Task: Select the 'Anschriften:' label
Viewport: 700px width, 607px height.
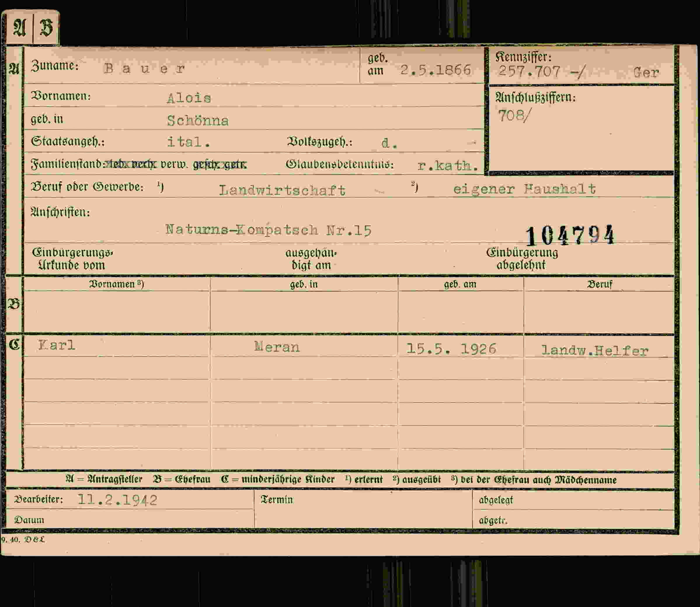Action: [60, 212]
